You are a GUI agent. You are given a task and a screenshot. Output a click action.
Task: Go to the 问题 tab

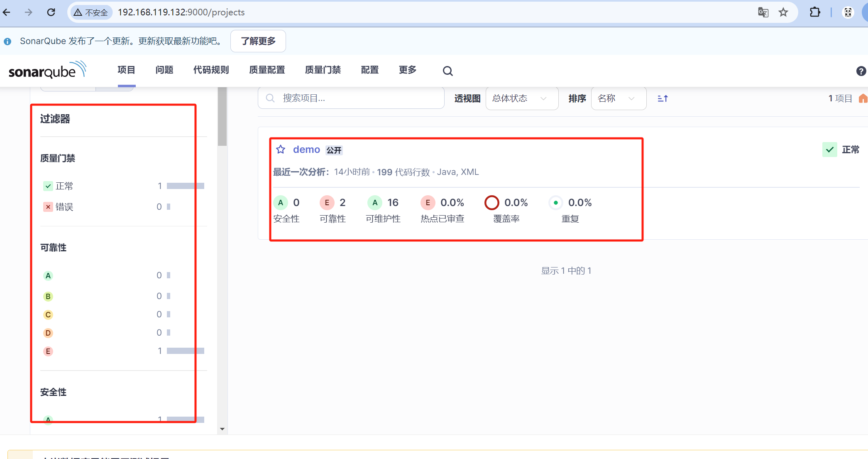[x=164, y=70]
